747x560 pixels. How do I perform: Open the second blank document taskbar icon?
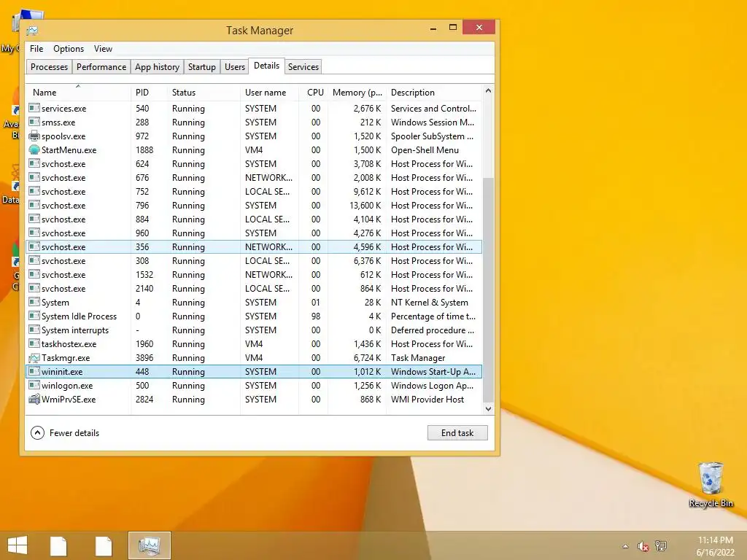[104, 545]
